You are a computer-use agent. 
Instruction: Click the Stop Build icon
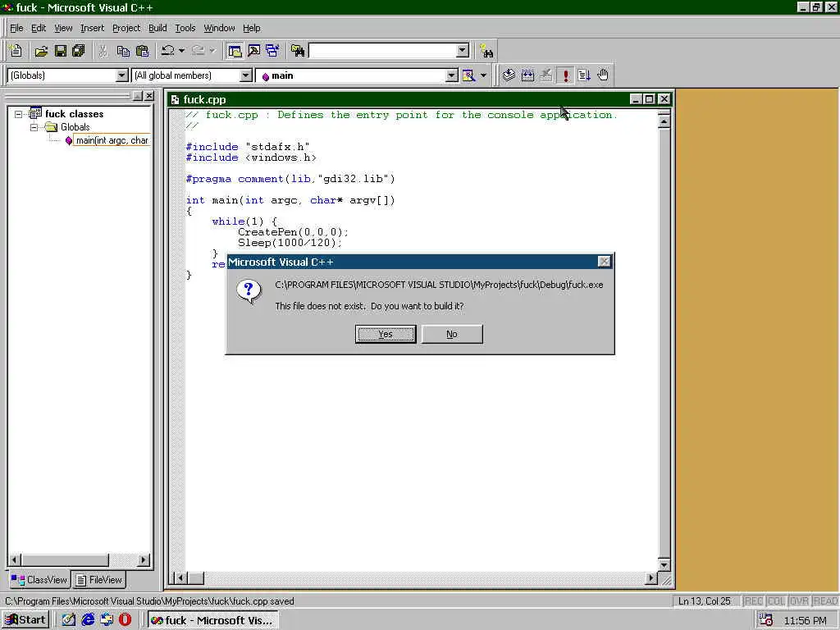click(546, 75)
